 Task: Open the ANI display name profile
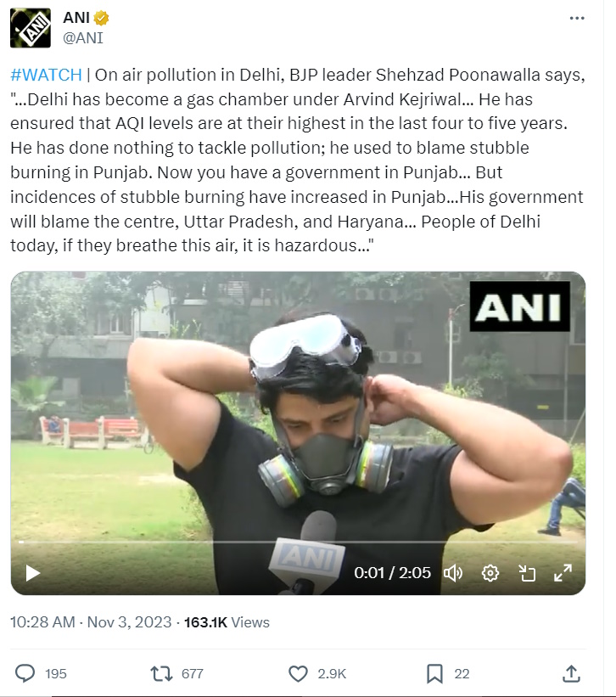76,18
